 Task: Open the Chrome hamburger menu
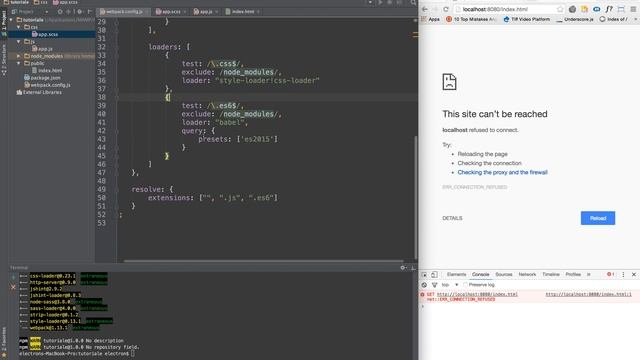pos(633,9)
